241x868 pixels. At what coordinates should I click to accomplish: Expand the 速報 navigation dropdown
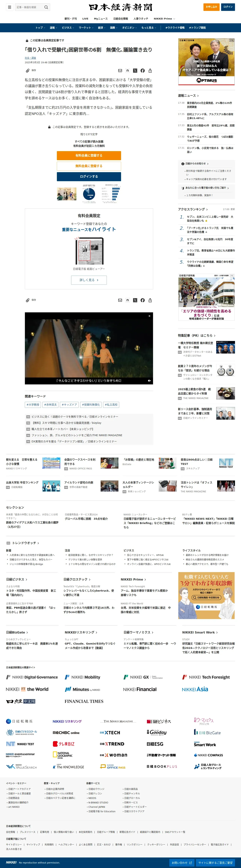pos(53,28)
